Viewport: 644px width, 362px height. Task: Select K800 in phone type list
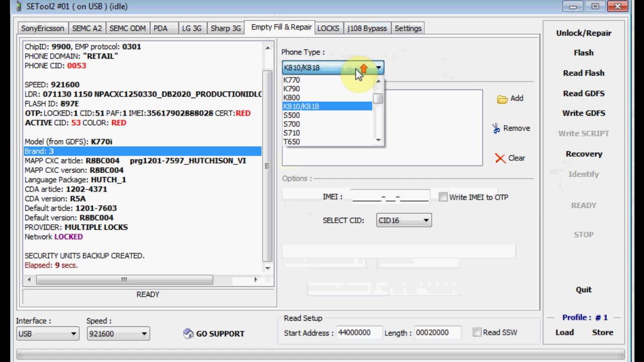tap(327, 98)
